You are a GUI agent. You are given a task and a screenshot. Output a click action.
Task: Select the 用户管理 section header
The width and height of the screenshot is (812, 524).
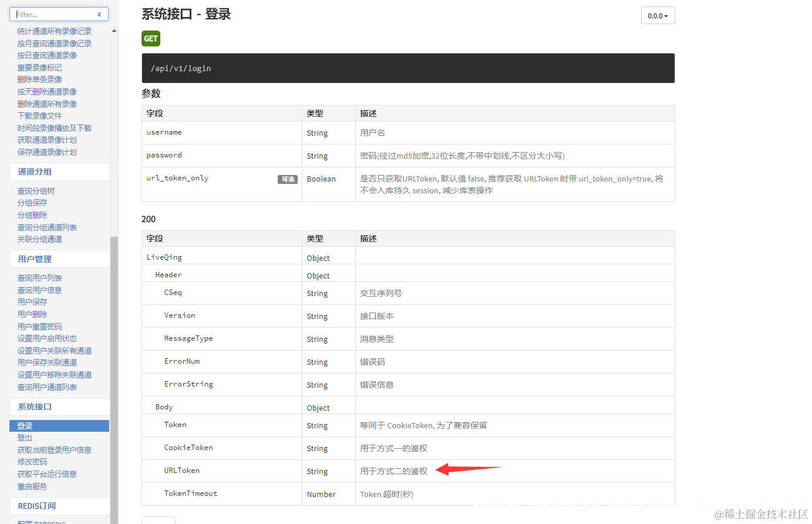(x=59, y=259)
